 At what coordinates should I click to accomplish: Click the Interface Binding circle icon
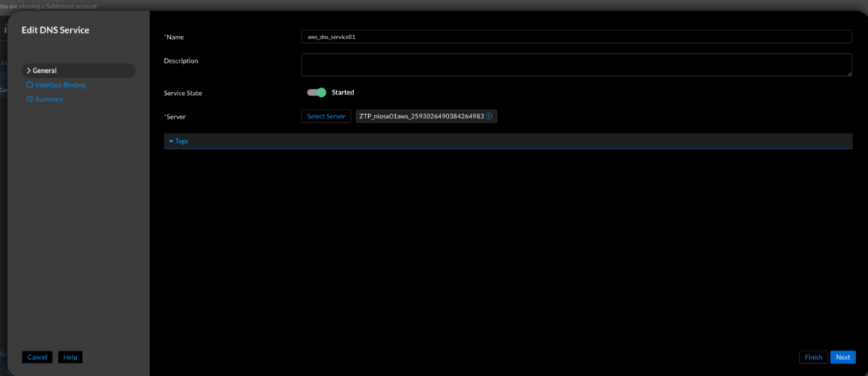click(30, 85)
